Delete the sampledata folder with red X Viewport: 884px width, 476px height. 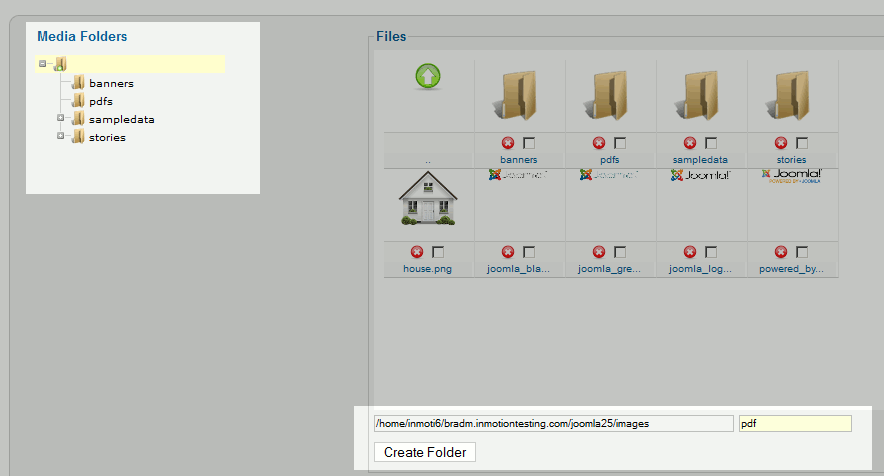[690, 143]
